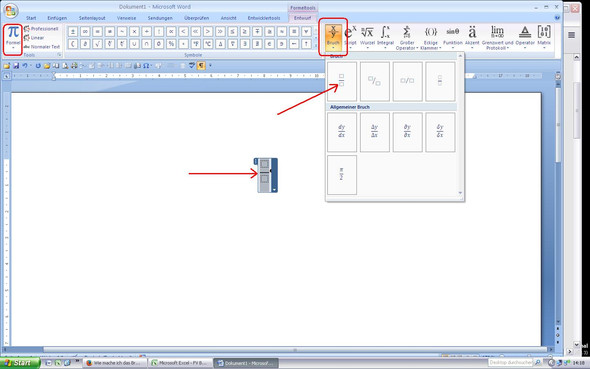Screen dimensions: 590x369
Task: Switch to the Einfügen ribbon tab
Action: pos(57,18)
